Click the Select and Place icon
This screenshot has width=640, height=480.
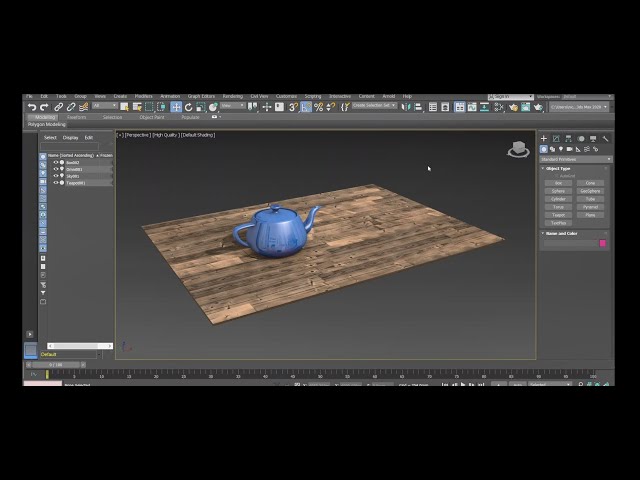[x=213, y=107]
